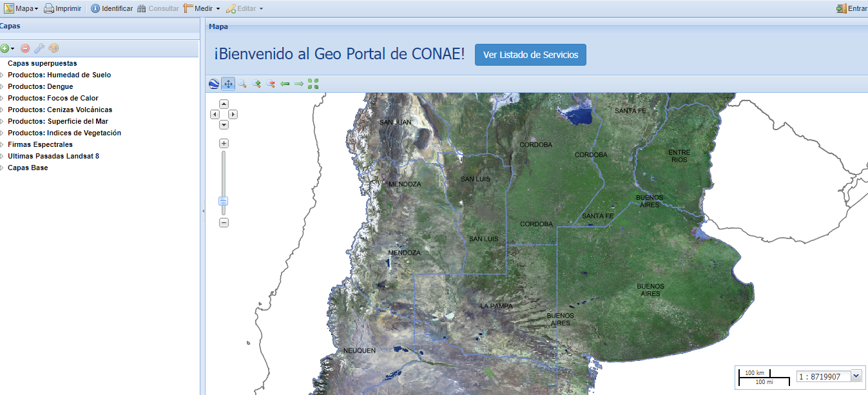Screen dimensions: 868x395
Task: Click the Imprimir print button
Action: 63,8
